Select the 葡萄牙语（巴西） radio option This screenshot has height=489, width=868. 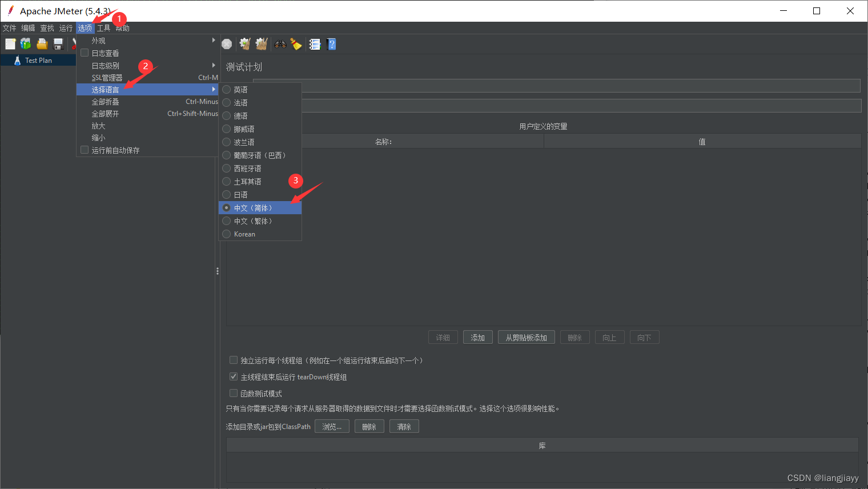coord(260,155)
